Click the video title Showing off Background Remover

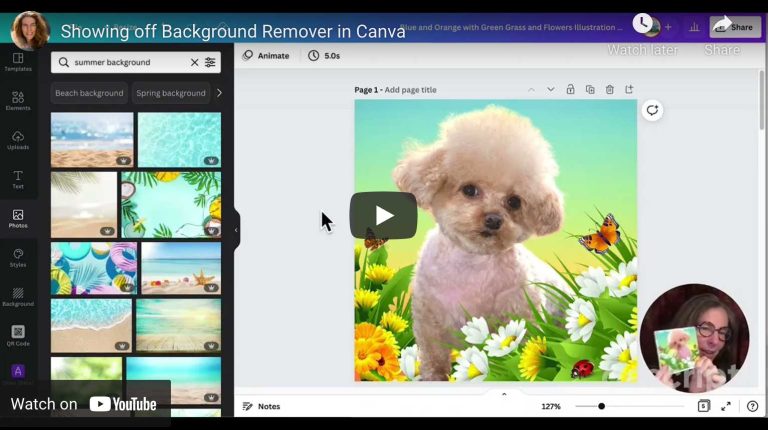pos(233,31)
